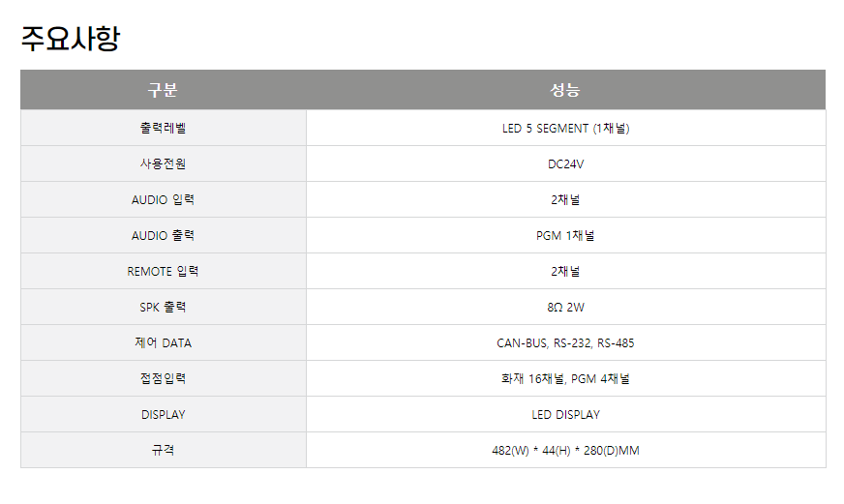Select the PGM 1채널 value
Screen dimensions: 844x504
(x=565, y=236)
